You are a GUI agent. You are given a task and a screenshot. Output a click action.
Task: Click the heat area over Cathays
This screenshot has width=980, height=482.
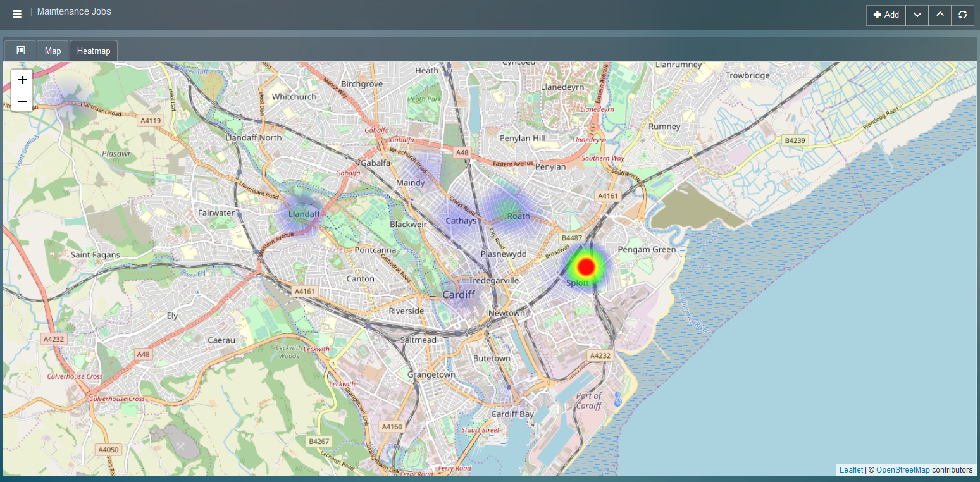461,218
